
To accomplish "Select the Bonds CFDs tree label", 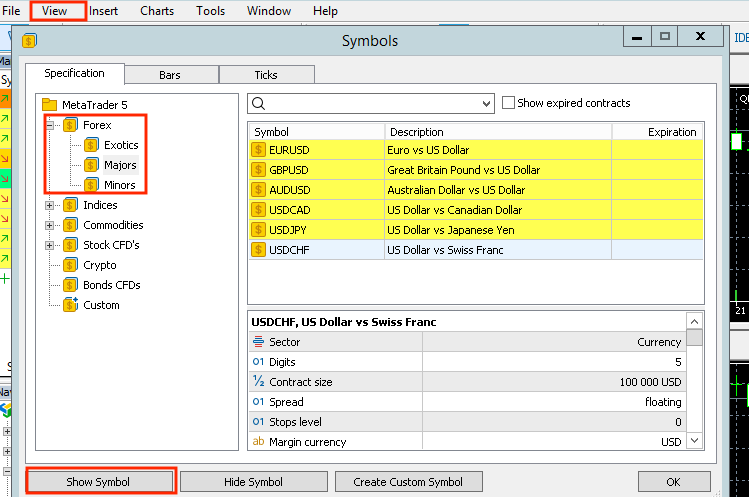I will [112, 285].
